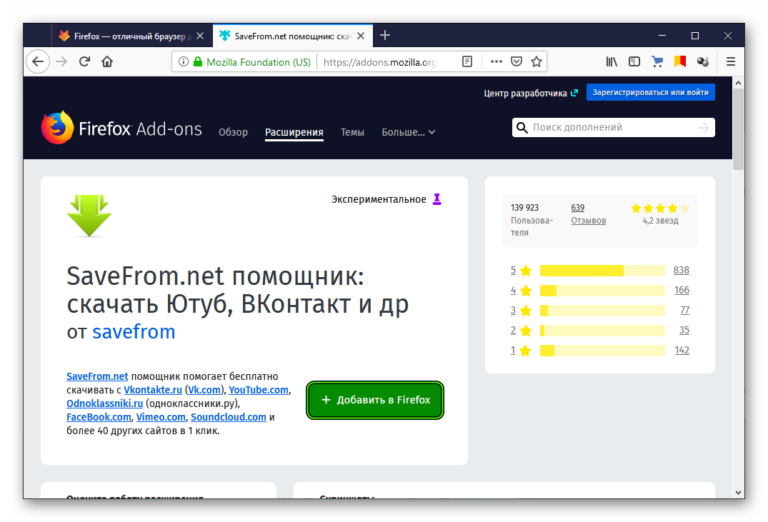768x522 pixels.
Task: Open the FaceBook.com link
Action: [99, 417]
